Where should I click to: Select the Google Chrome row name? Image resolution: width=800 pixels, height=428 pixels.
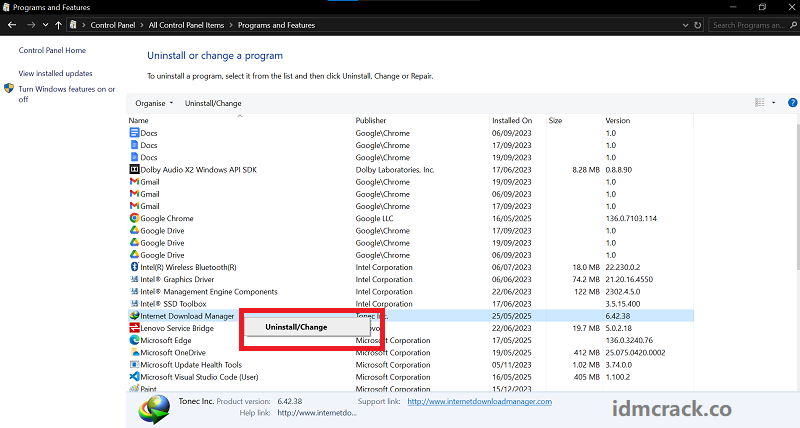click(167, 218)
